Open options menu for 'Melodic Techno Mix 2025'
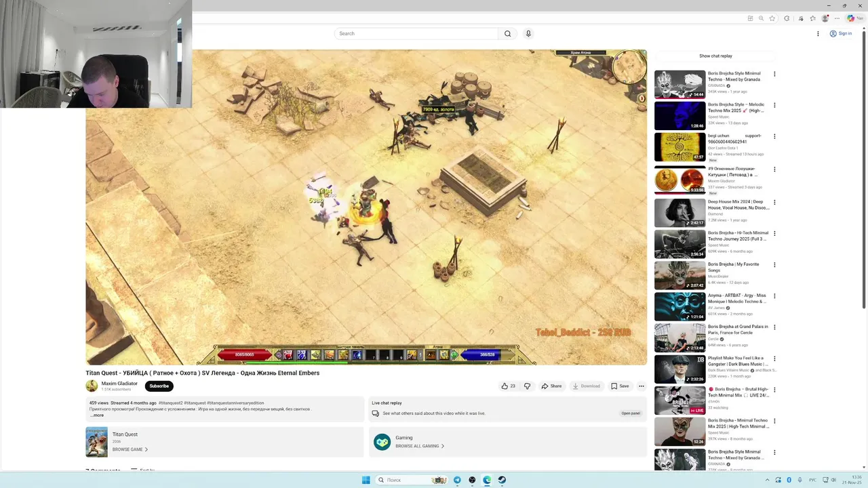 point(774,105)
